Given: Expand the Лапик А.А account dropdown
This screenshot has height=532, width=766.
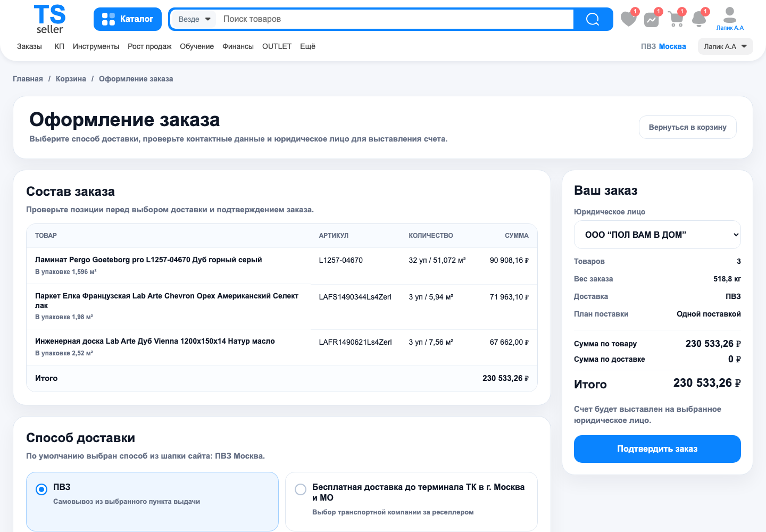Looking at the screenshot, I should [725, 46].
